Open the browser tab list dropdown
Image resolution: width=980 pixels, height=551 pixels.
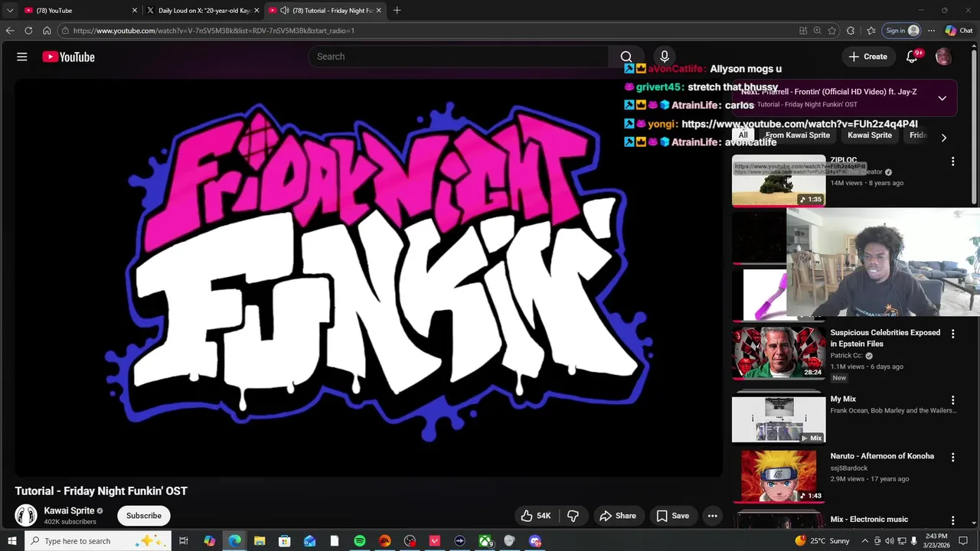(x=10, y=11)
